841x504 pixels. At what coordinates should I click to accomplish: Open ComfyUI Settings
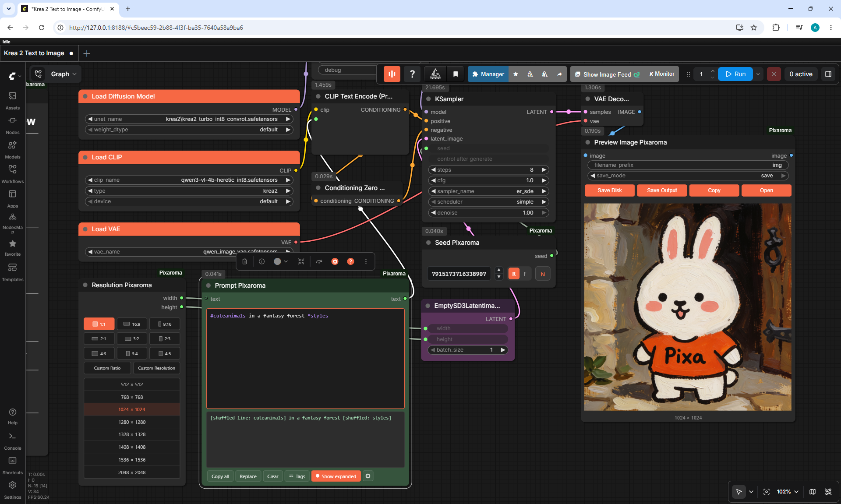[12, 490]
